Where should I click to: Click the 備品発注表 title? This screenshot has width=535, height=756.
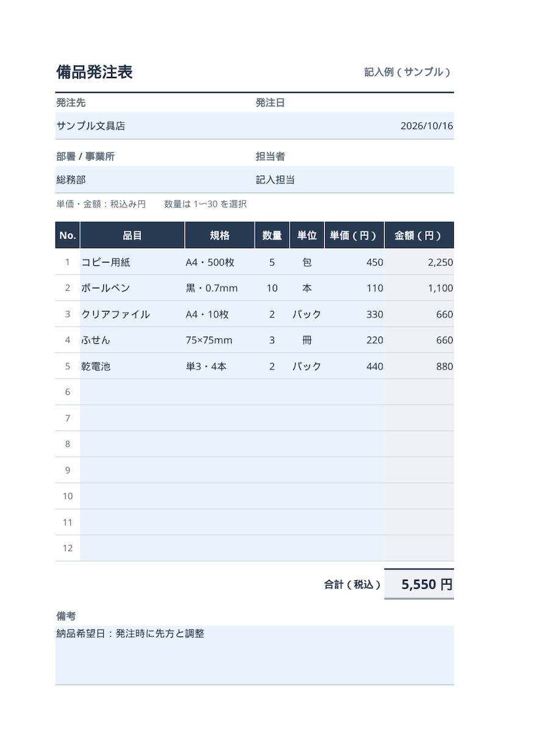[x=95, y=72]
